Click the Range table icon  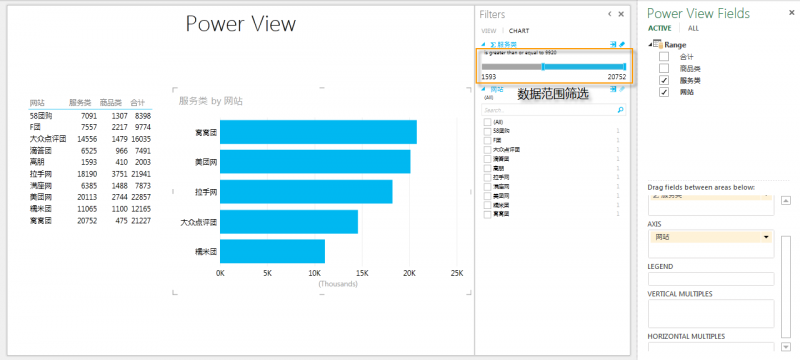tap(658, 44)
